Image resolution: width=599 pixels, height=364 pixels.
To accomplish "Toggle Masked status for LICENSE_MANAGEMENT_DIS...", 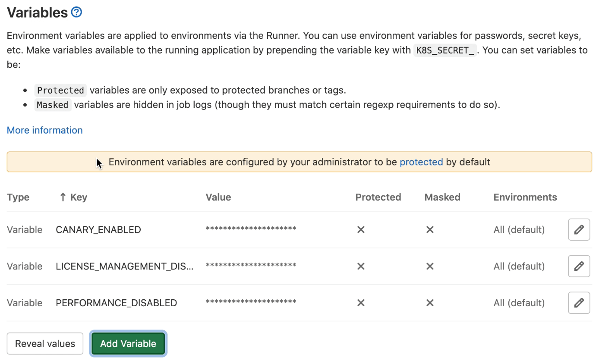I will [x=430, y=266].
